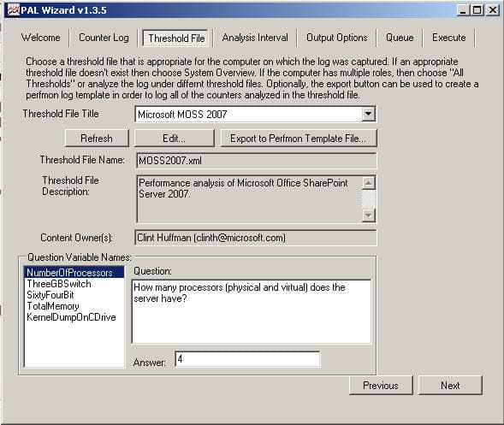The width and height of the screenshot is (504, 425).
Task: Open the Execute tab
Action: tap(449, 38)
